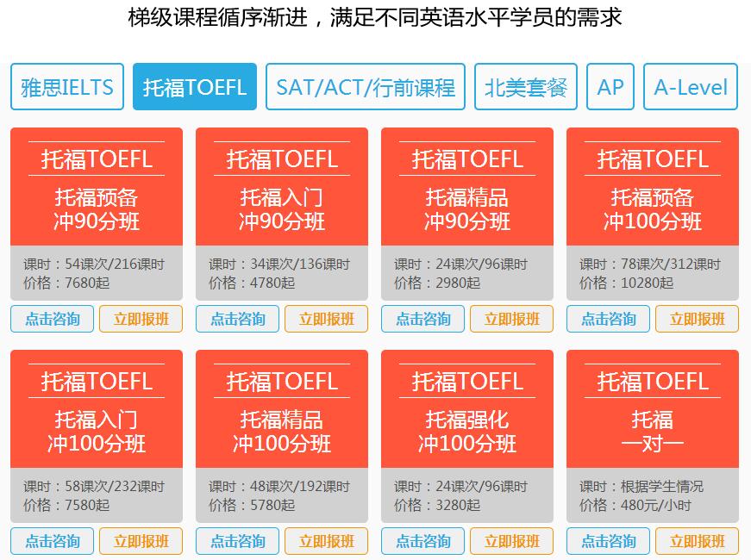Screen dimensions: 751x560
Task: Click the text 课时：78课次/312课时
Action: coord(650,264)
